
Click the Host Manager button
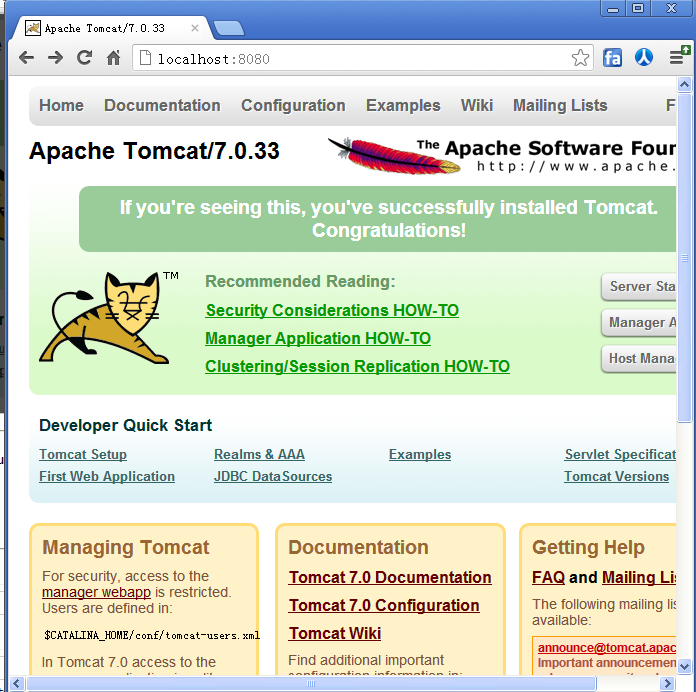pos(639,359)
